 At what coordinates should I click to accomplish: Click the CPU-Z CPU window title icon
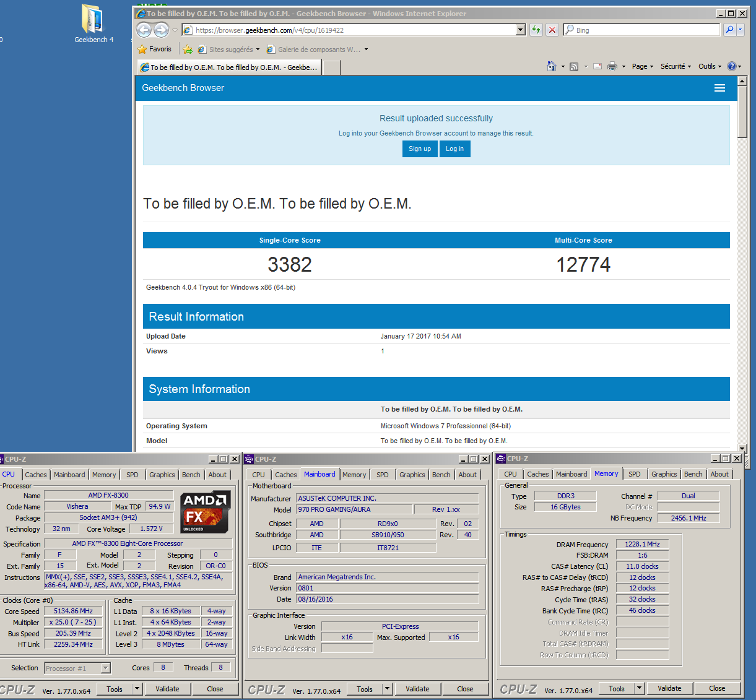pyautogui.click(x=1, y=459)
